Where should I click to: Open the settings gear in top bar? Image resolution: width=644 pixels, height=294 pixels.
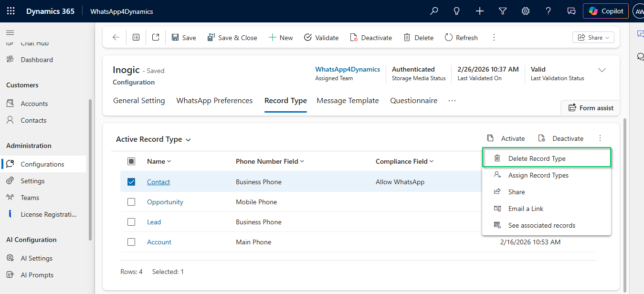[526, 11]
